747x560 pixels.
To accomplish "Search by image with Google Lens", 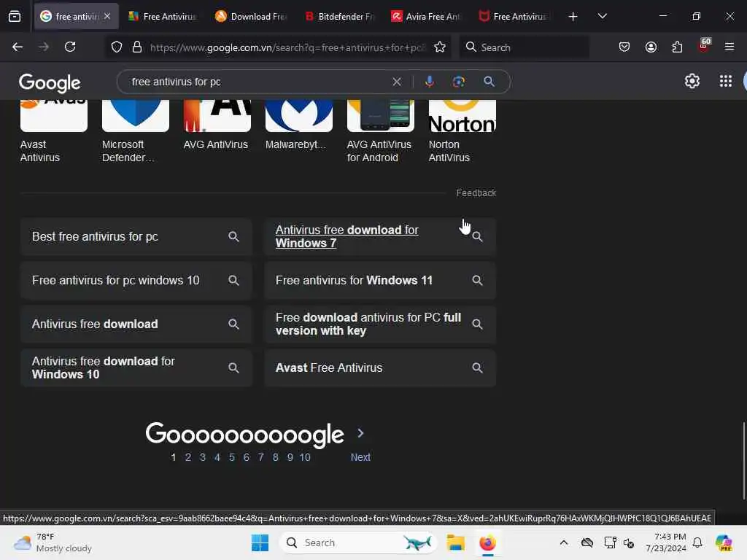I will click(x=458, y=82).
